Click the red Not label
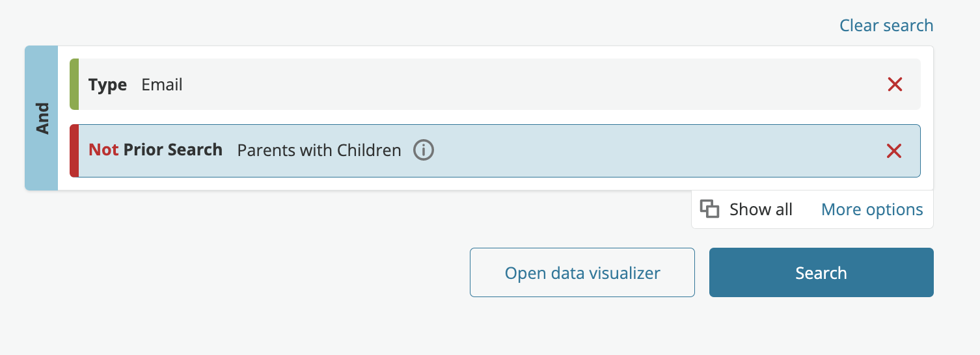 [103, 150]
